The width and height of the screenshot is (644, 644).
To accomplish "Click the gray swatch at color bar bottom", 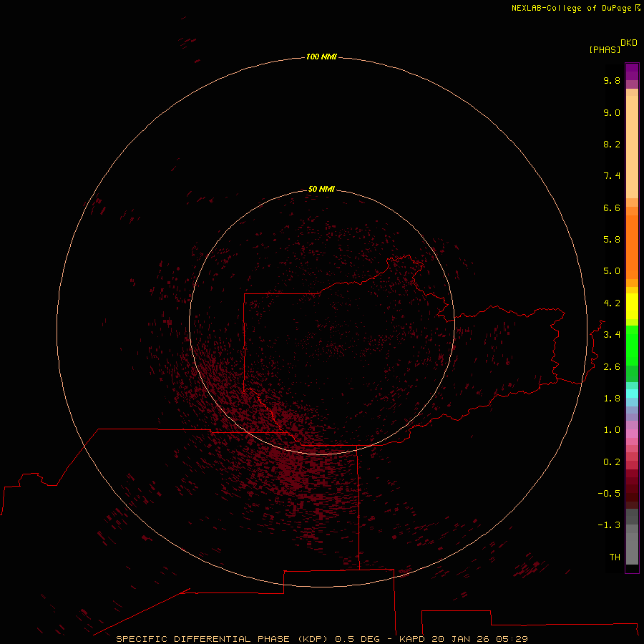I will [x=632, y=548].
